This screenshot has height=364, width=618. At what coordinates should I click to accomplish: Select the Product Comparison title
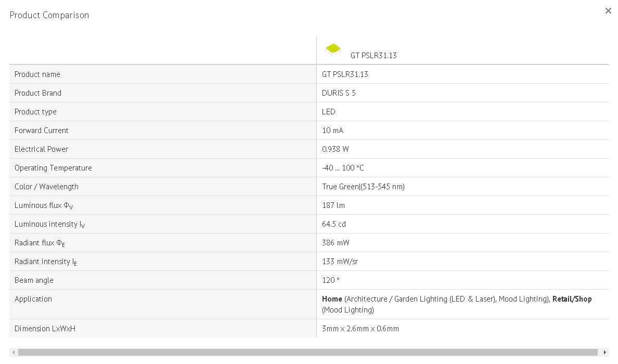coord(49,16)
